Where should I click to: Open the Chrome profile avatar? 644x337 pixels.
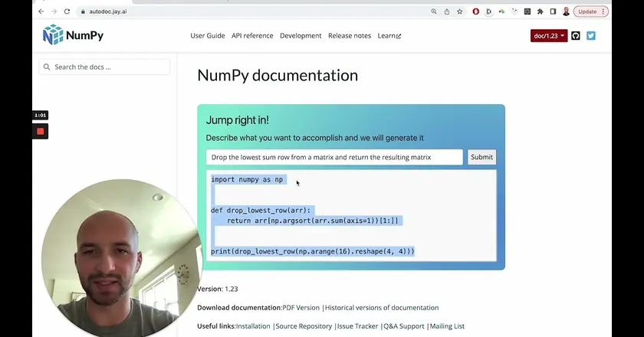(x=566, y=11)
